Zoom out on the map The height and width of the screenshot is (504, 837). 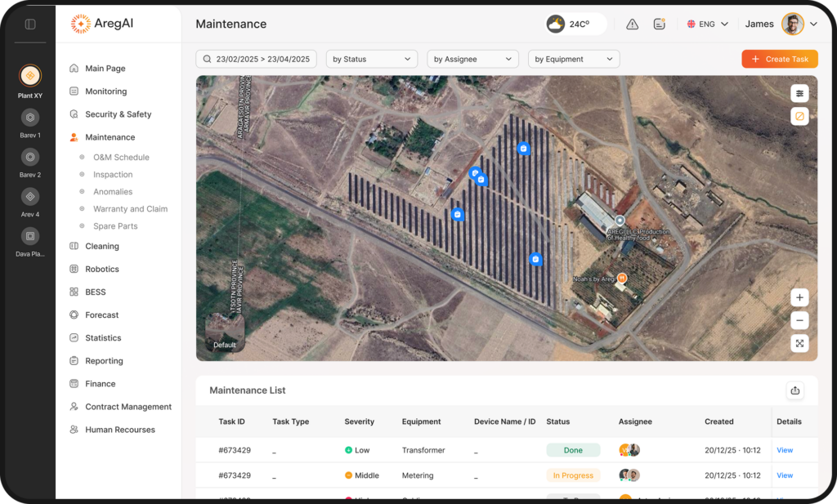(x=799, y=320)
